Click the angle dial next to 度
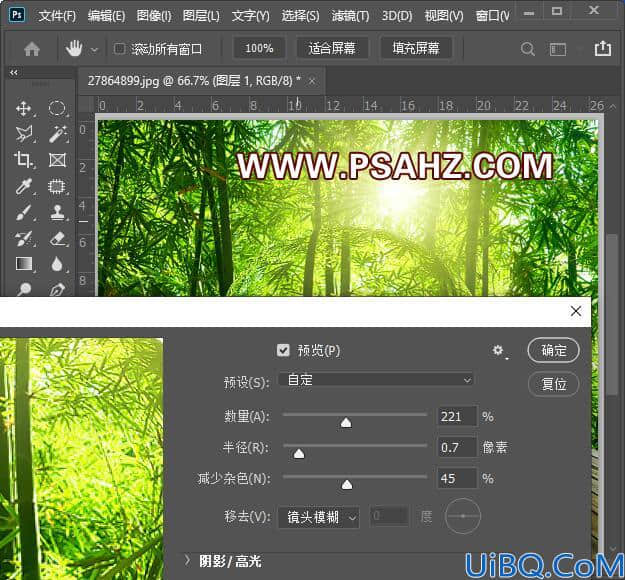The image size is (625, 580). (x=463, y=516)
